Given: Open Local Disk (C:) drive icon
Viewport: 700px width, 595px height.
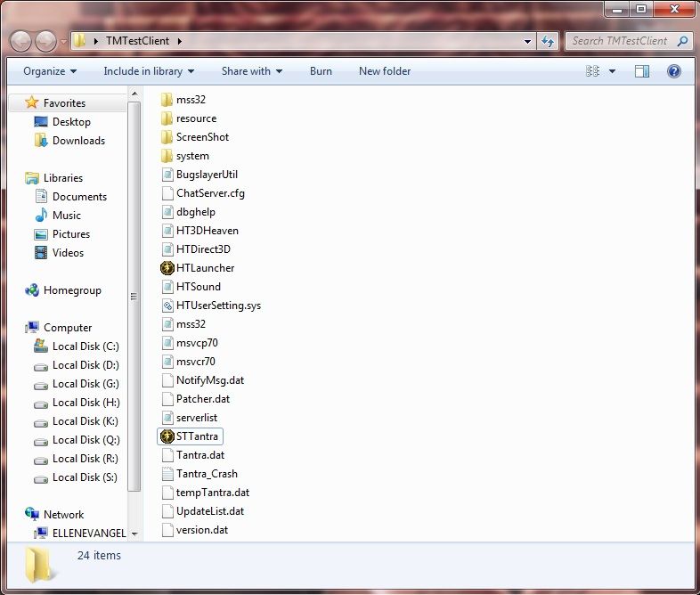Looking at the screenshot, I should pos(41,346).
